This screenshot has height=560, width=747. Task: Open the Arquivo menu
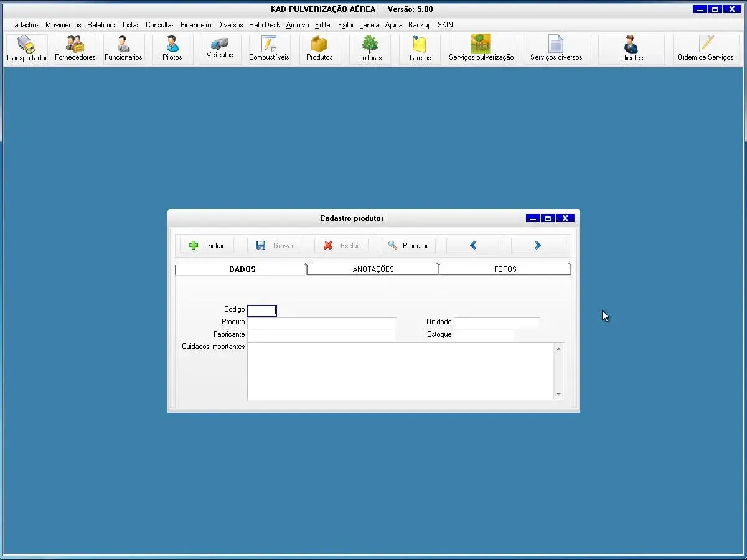298,25
